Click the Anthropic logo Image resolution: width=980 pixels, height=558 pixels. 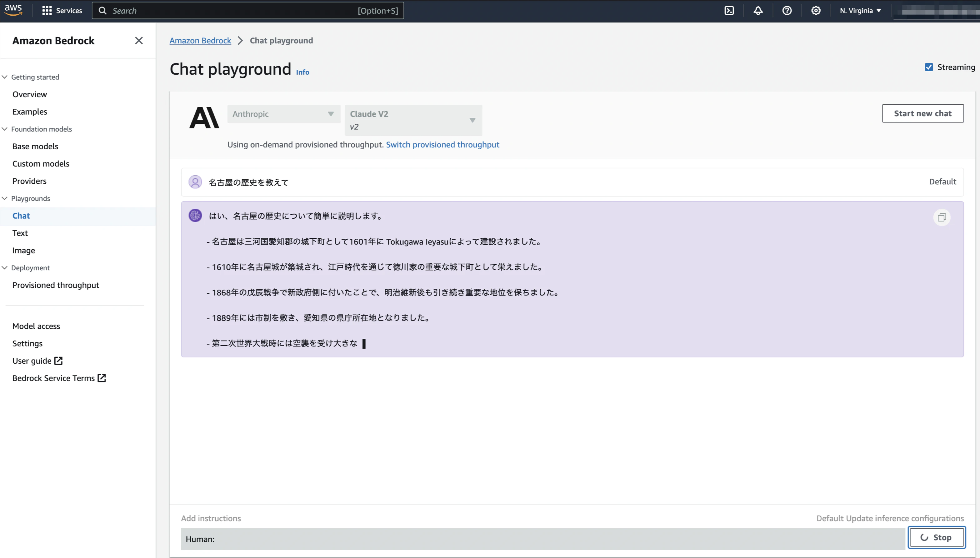pos(204,117)
